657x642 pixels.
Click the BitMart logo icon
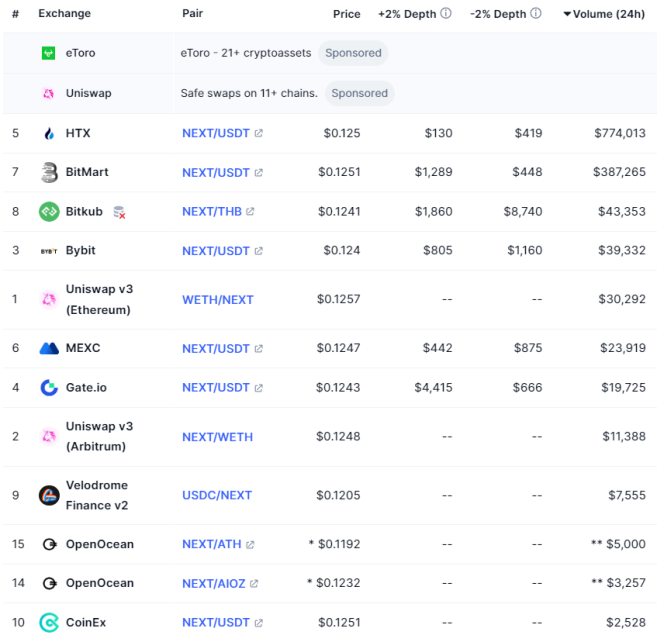coord(49,172)
